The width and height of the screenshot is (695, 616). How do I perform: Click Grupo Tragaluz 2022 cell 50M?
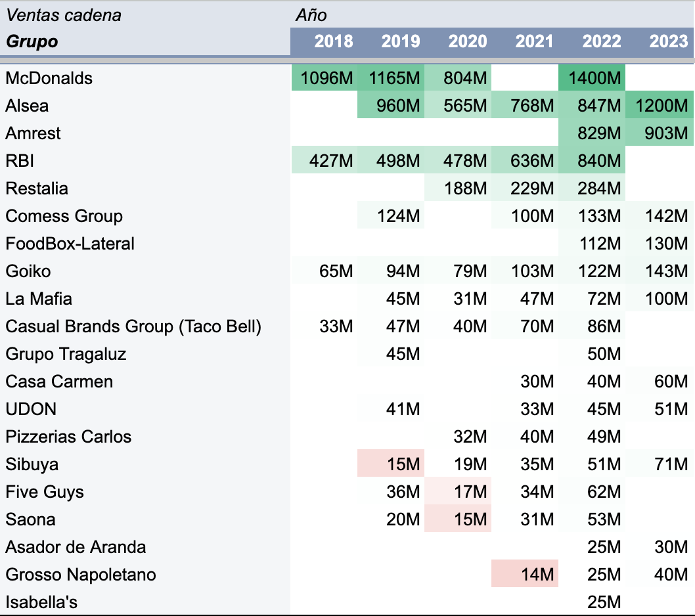point(592,354)
